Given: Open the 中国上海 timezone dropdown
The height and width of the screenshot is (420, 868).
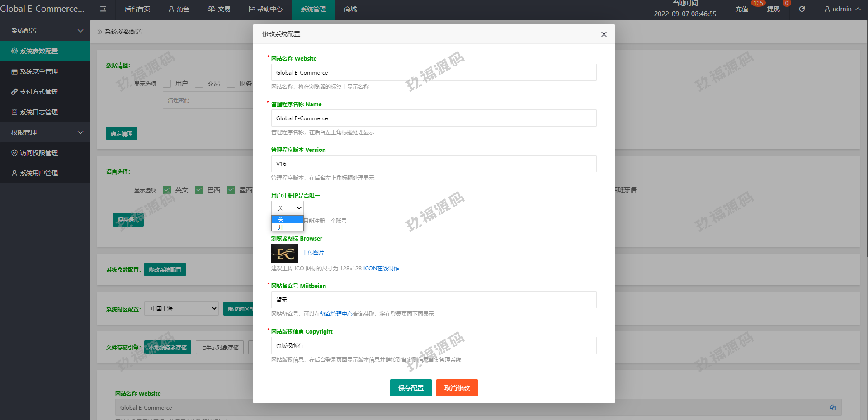Looking at the screenshot, I should click(181, 308).
